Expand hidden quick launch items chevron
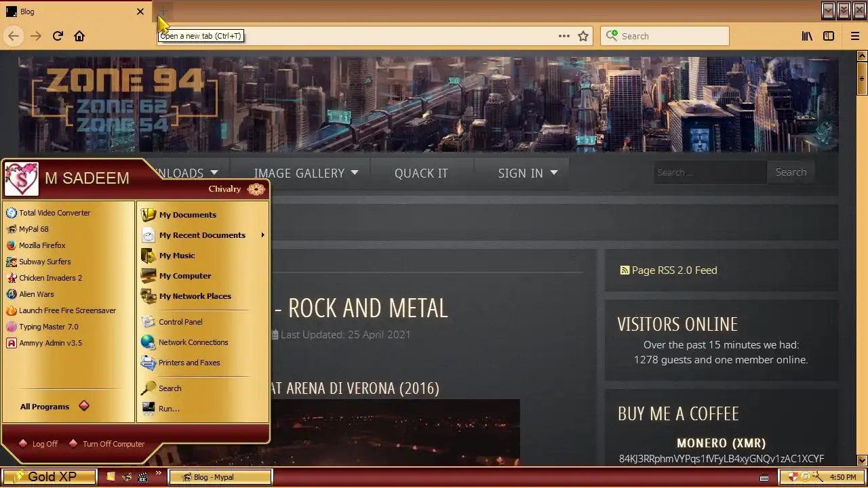This screenshot has height=488, width=868. [159, 473]
